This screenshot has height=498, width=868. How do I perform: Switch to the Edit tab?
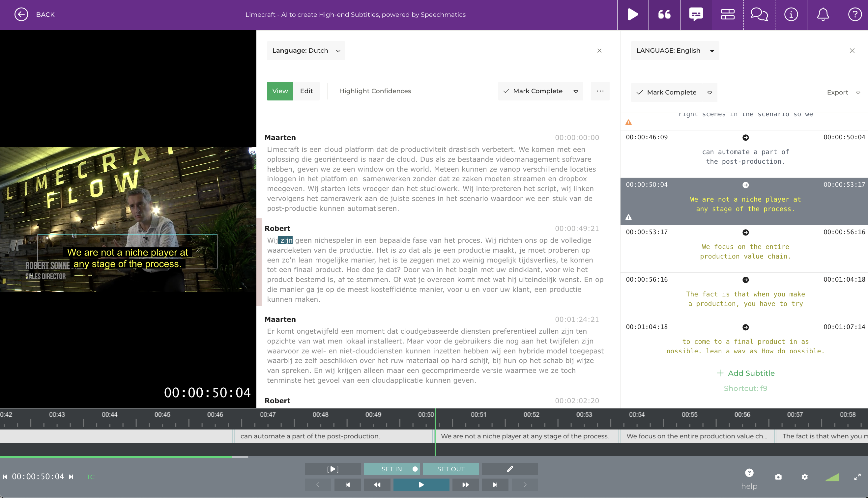click(x=306, y=91)
